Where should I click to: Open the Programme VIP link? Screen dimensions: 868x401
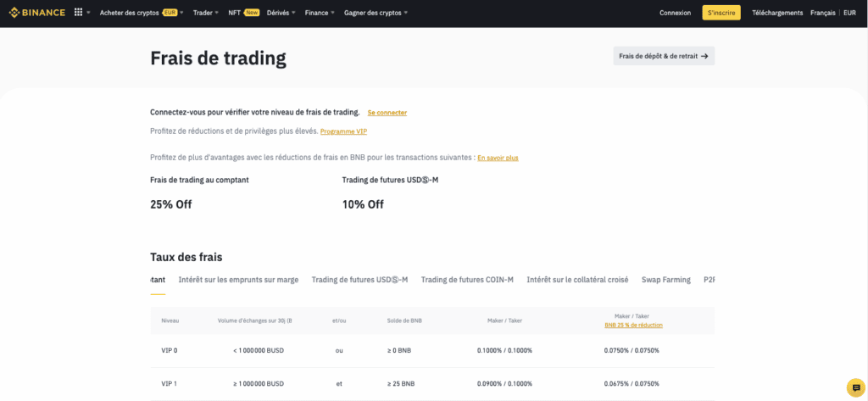point(343,131)
